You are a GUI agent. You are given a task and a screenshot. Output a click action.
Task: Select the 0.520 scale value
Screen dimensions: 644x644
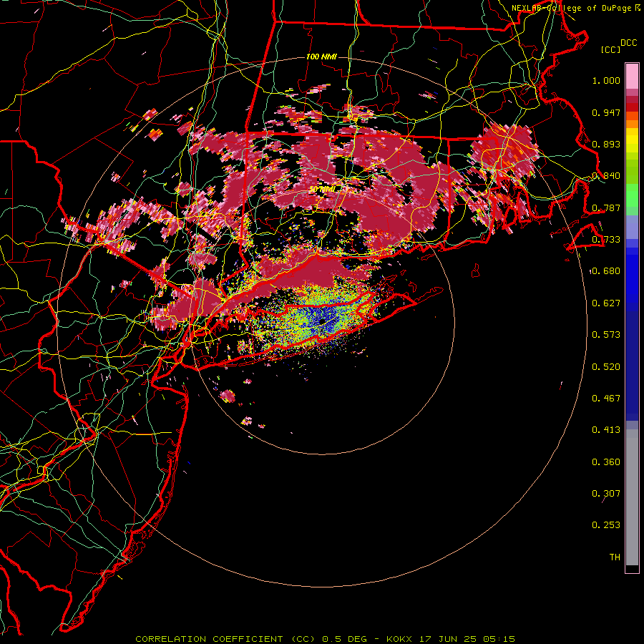(606, 367)
